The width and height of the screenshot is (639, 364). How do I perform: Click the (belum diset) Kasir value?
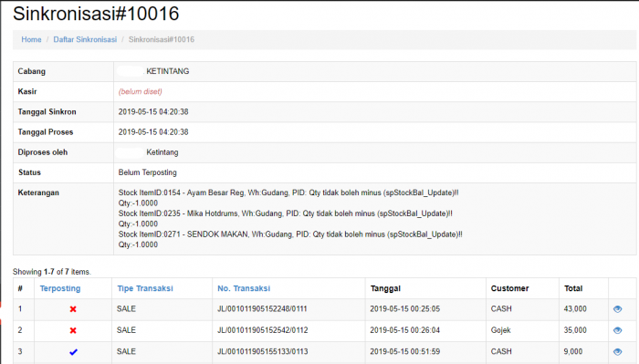click(x=141, y=91)
